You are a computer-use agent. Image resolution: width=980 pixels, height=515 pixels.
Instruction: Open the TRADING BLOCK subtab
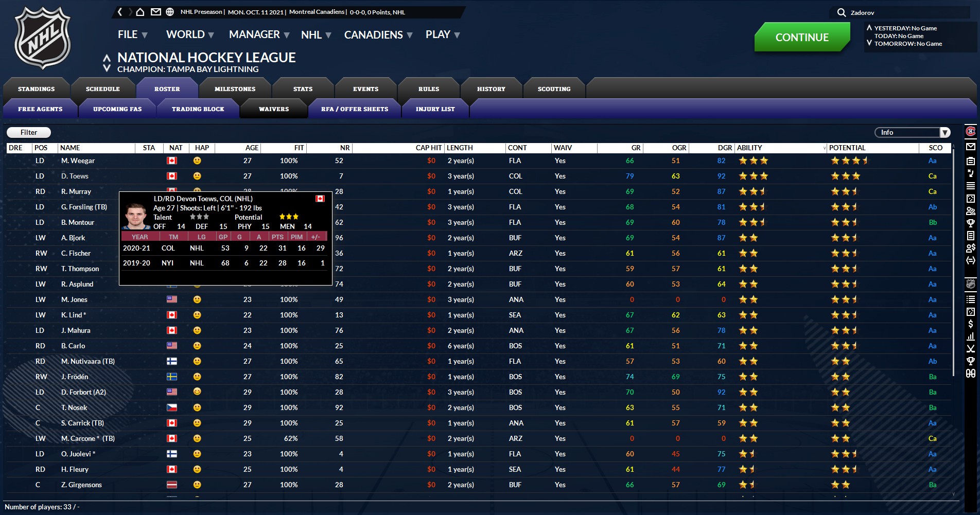(x=198, y=109)
